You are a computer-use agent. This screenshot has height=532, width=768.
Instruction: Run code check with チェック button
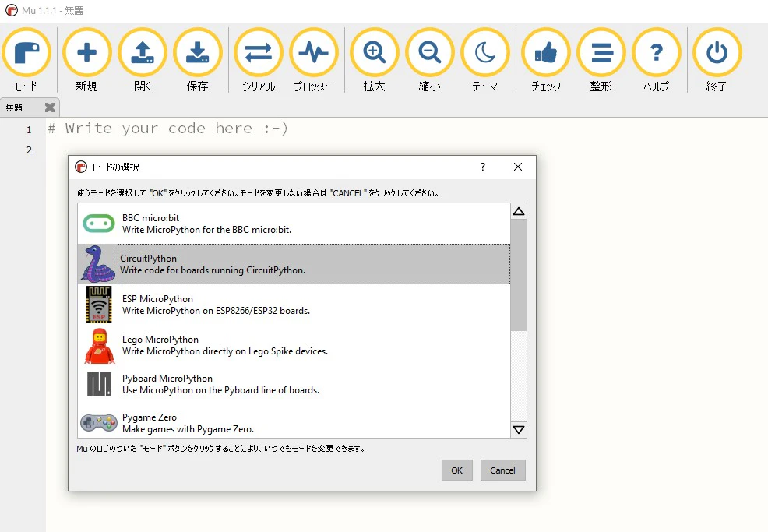pyautogui.click(x=546, y=60)
